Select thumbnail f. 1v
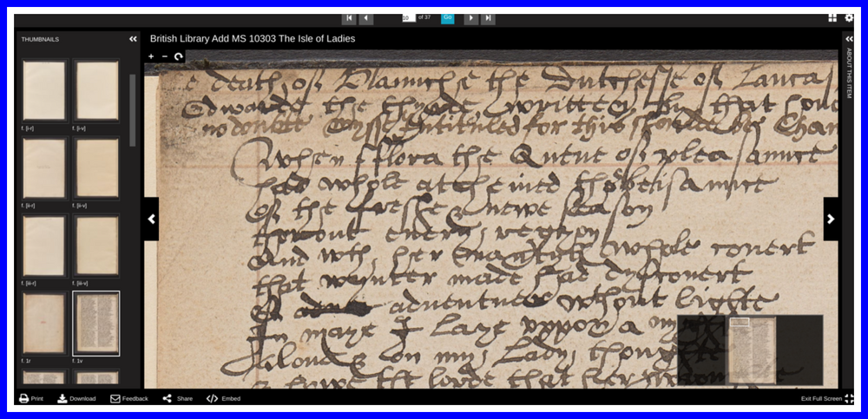The height and width of the screenshot is (419, 868). [96, 324]
